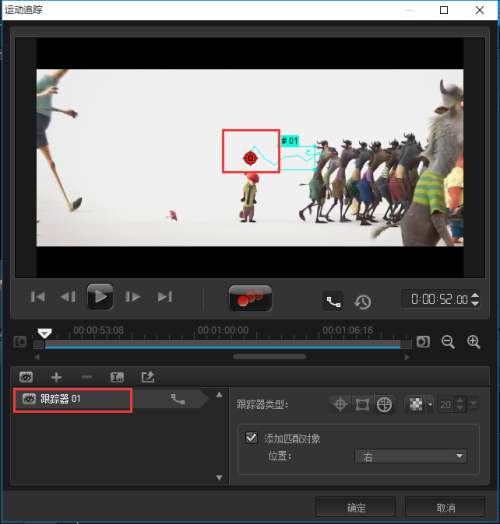The image size is (500, 524).
Task: Open the 位置 dropdown showing 右
Action: (x=411, y=456)
